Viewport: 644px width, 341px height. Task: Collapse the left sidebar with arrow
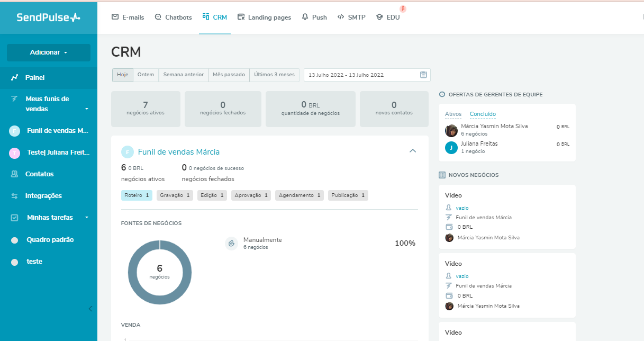tap(90, 309)
